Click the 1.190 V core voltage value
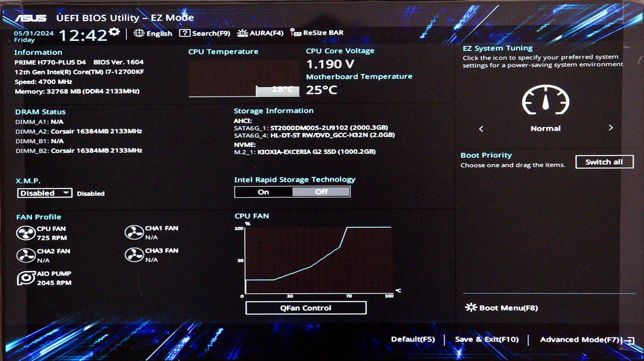644x361 pixels. point(330,64)
